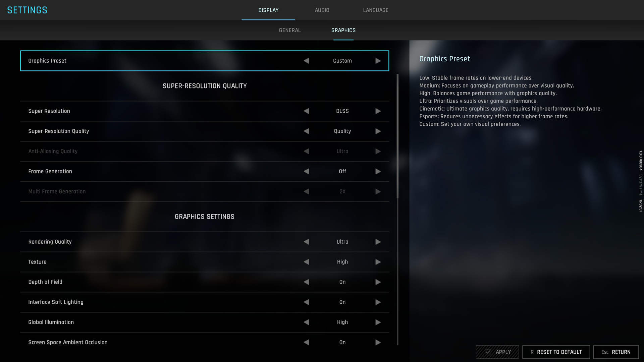Screen dimensions: 644x362
Task: Click Reset to Default button
Action: 556,352
